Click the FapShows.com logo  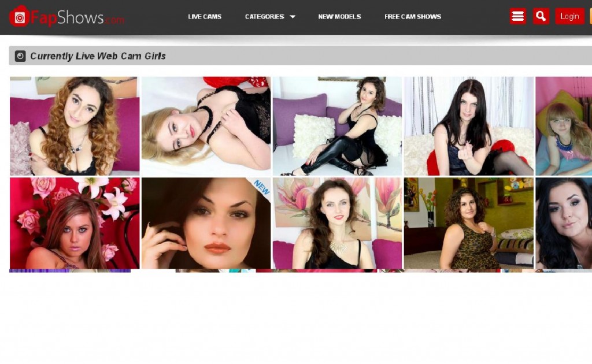[66, 17]
